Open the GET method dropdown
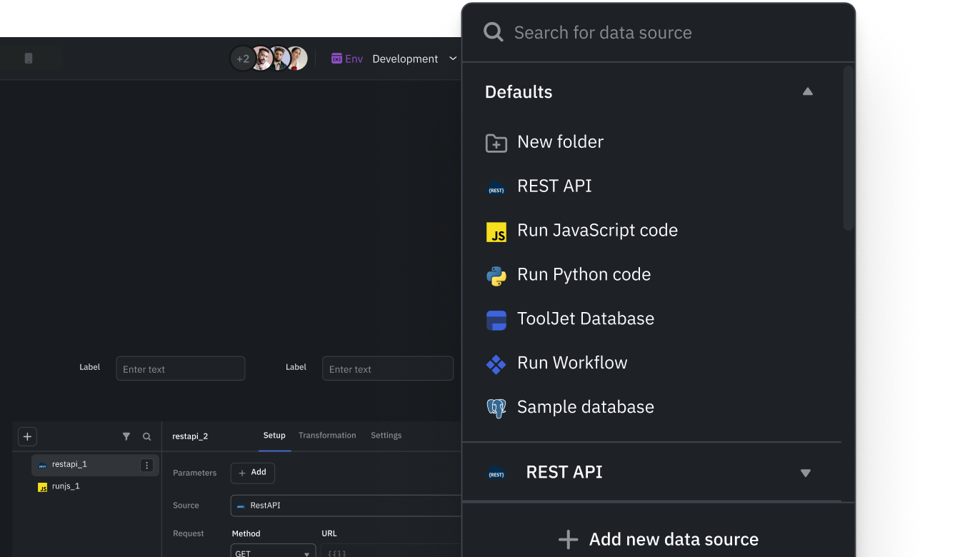The width and height of the screenshot is (980, 557). [273, 553]
